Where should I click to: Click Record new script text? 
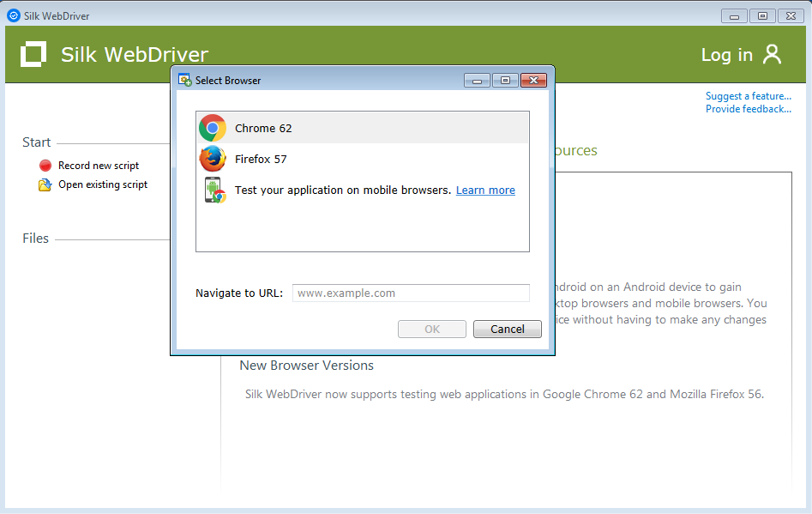[x=99, y=166]
